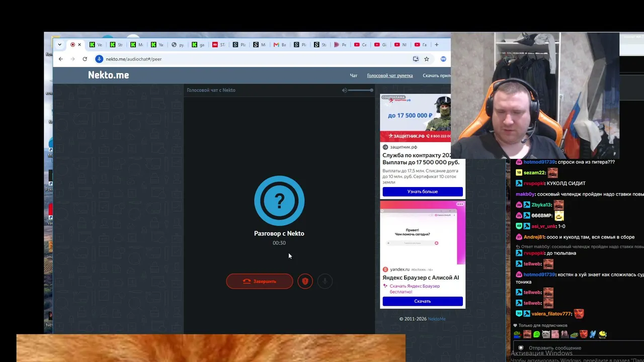Switch to the 'Ya' browser tab
Image resolution: width=644 pixels, height=362 pixels.
pyautogui.click(x=157, y=45)
